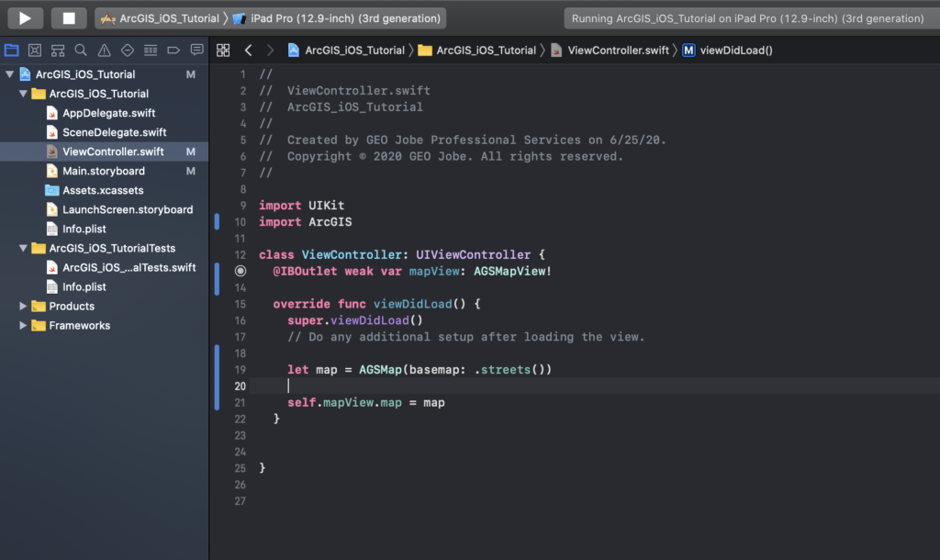Expand the Frameworks group
Image resolution: width=940 pixels, height=560 pixels.
coord(23,325)
